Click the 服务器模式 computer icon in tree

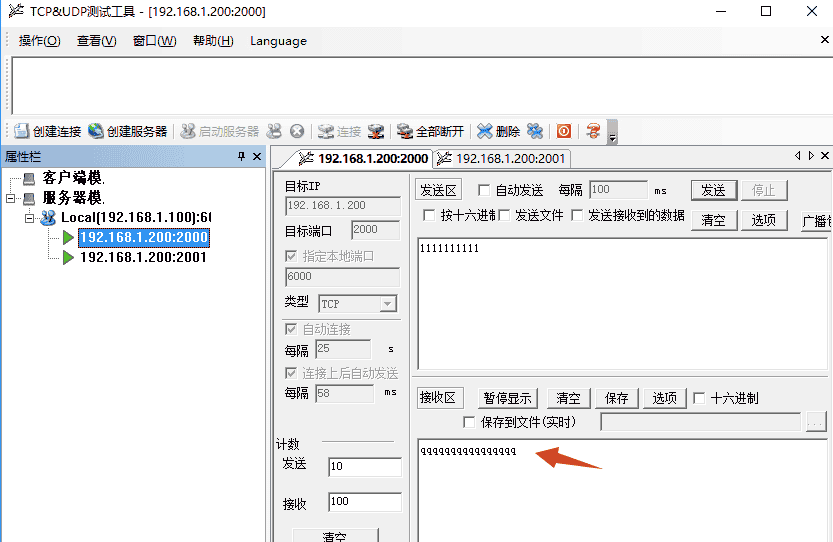29,198
